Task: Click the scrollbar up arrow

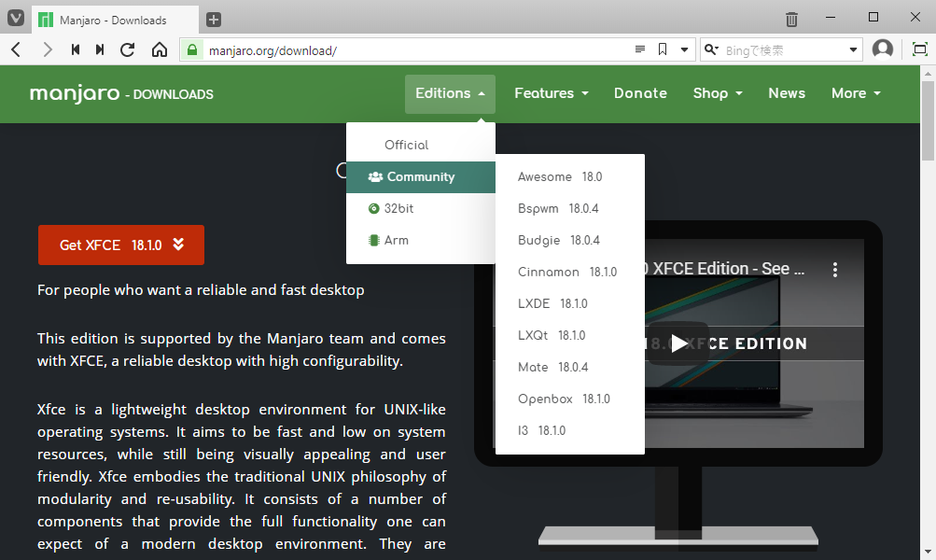Action: (x=928, y=74)
